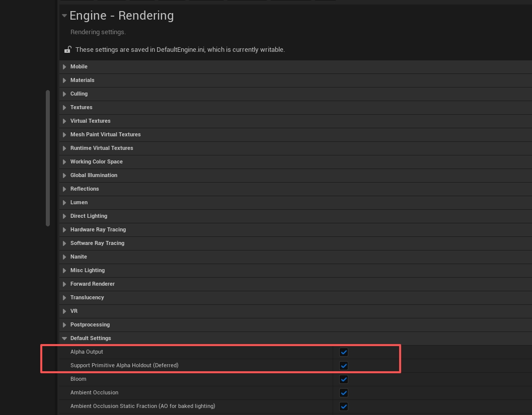Expand the Postprocessing category
The image size is (532, 415).
(x=64, y=324)
